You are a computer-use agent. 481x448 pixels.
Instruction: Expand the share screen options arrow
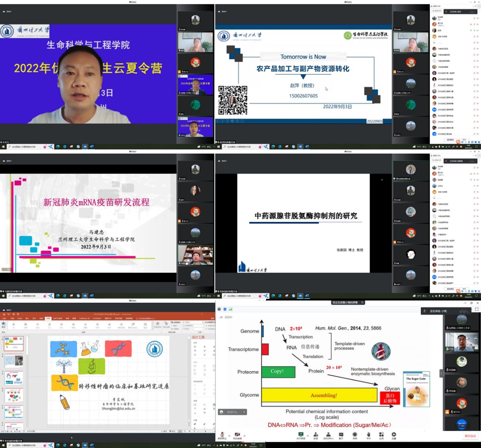click(x=308, y=436)
